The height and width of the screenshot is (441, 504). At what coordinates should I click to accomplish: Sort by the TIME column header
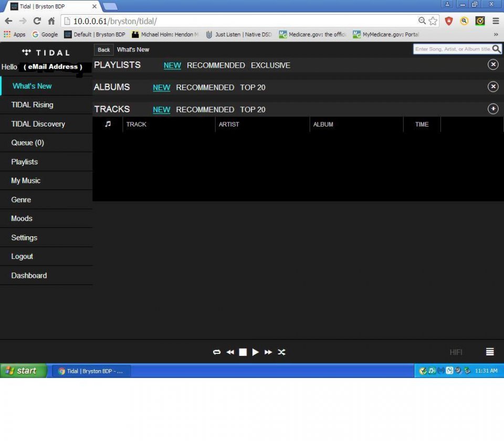point(422,124)
